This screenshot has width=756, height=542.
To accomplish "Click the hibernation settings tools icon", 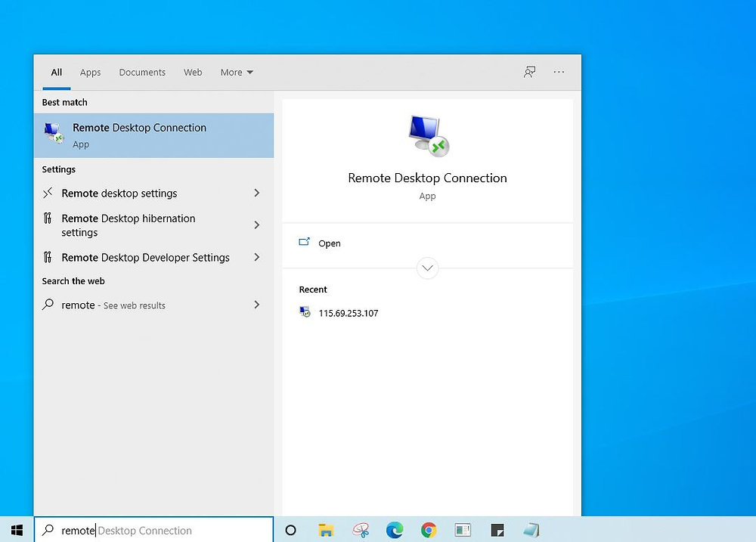I will point(47,218).
